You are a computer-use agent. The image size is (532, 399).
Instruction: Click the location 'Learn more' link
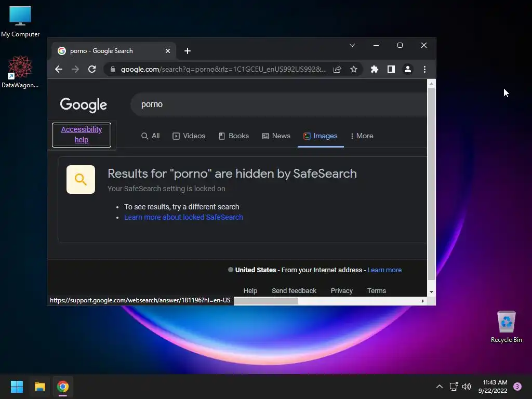[x=384, y=270]
